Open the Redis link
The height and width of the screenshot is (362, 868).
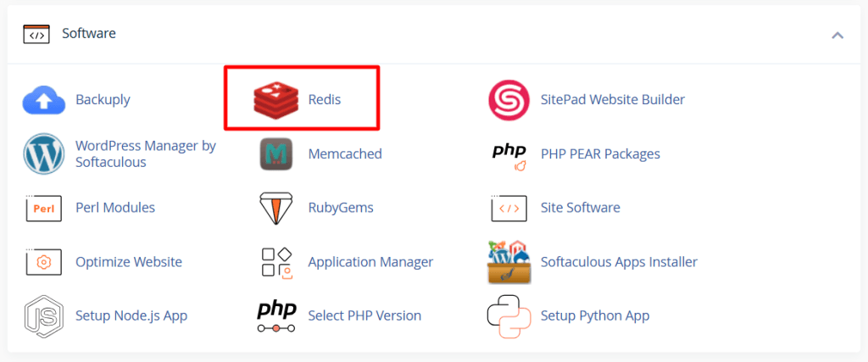(x=325, y=100)
